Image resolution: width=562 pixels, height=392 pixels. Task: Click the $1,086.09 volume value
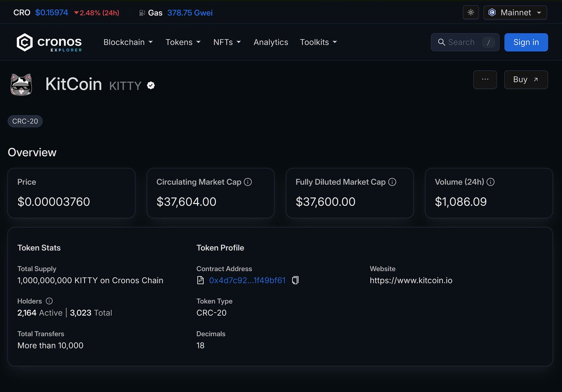(461, 202)
